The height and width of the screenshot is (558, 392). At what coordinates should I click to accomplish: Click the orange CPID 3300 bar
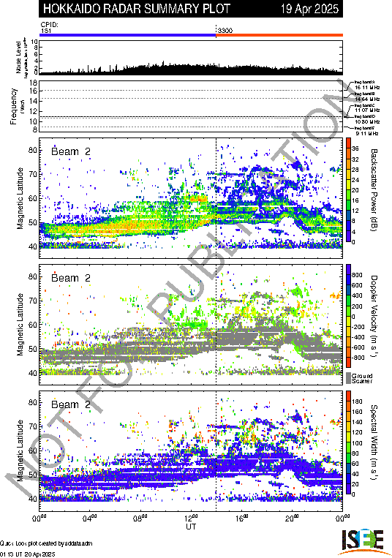tap(279, 35)
